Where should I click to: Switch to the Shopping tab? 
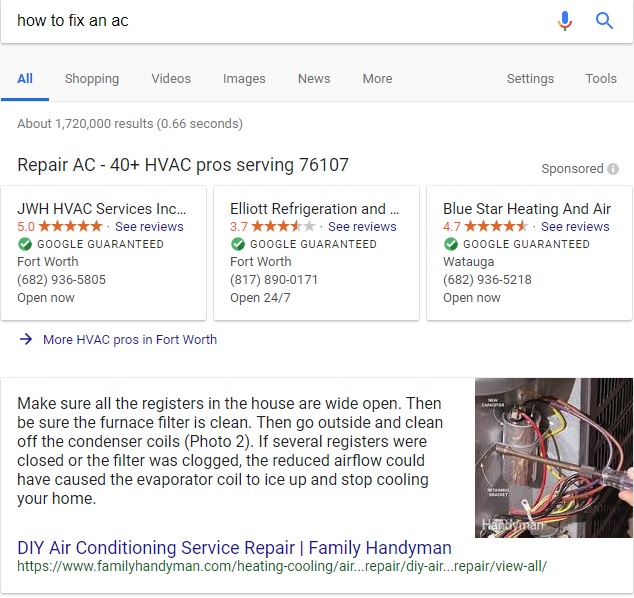coord(92,78)
